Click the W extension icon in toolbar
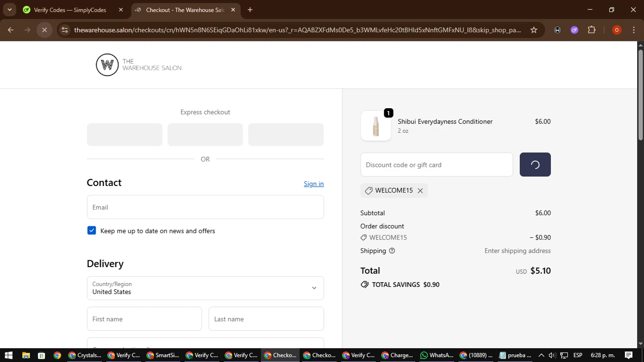The height and width of the screenshot is (362, 644). point(557,30)
